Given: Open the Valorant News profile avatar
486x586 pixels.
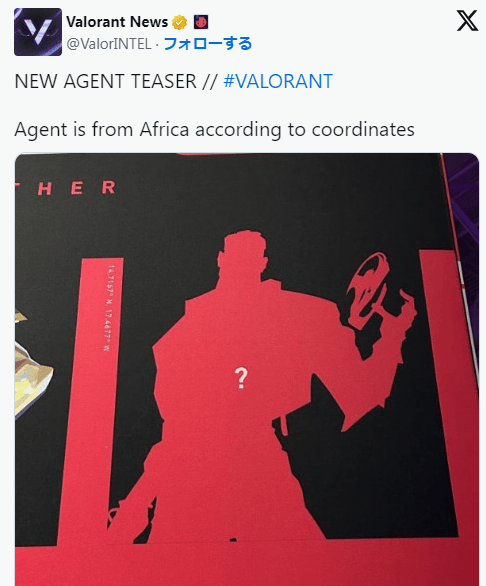Looking at the screenshot, I should click(x=38, y=32).
